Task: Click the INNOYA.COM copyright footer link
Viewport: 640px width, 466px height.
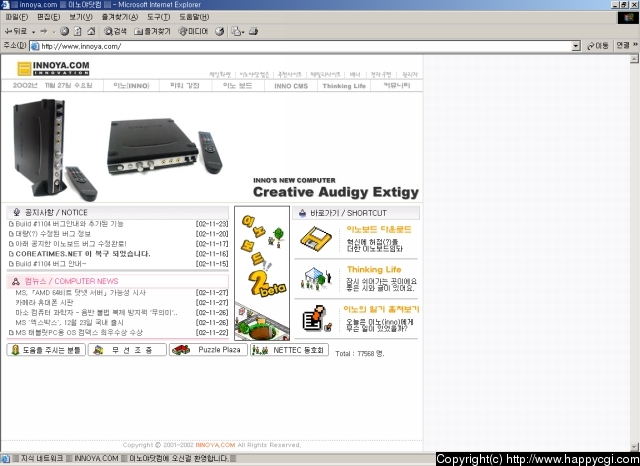Action: coord(215,445)
